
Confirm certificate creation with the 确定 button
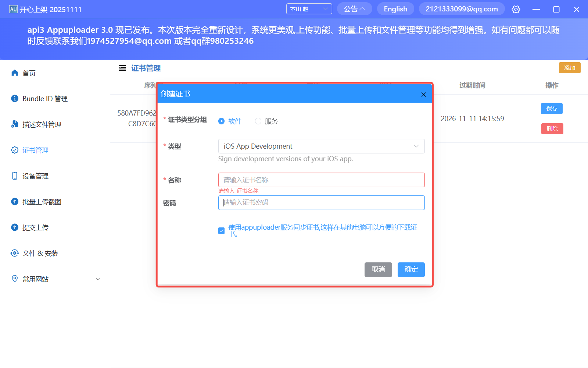[x=411, y=270]
